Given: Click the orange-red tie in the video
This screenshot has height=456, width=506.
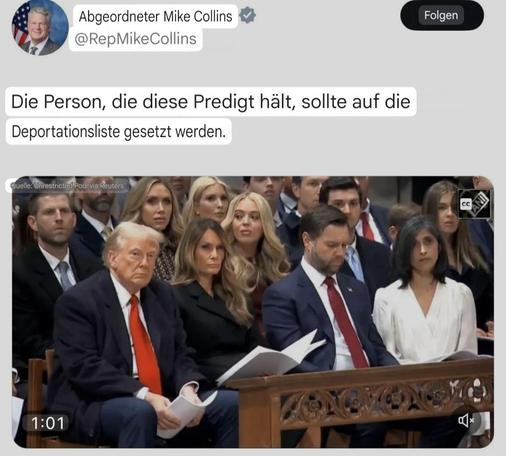Looking at the screenshot, I should (145, 343).
